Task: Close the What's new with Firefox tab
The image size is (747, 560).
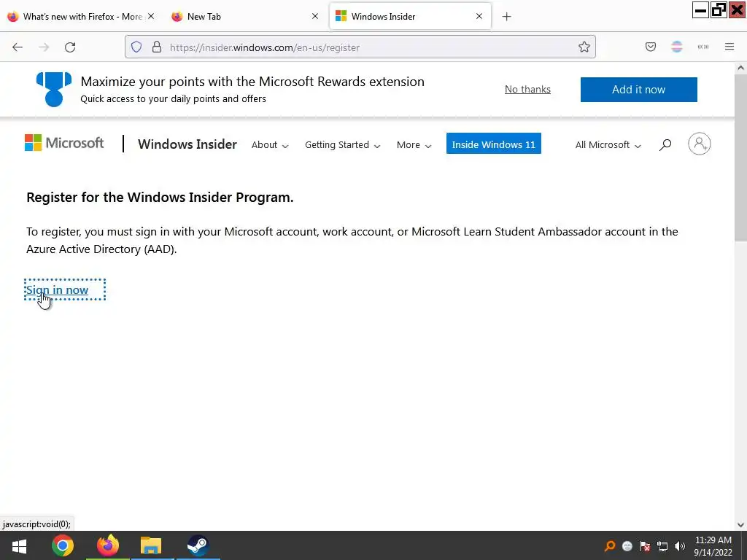Action: (151, 16)
